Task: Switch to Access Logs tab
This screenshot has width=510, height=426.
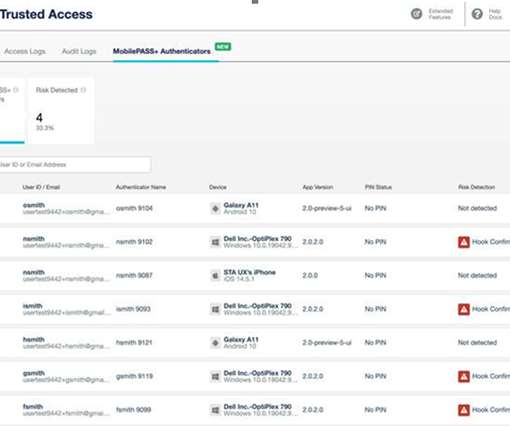Action: 25,51
